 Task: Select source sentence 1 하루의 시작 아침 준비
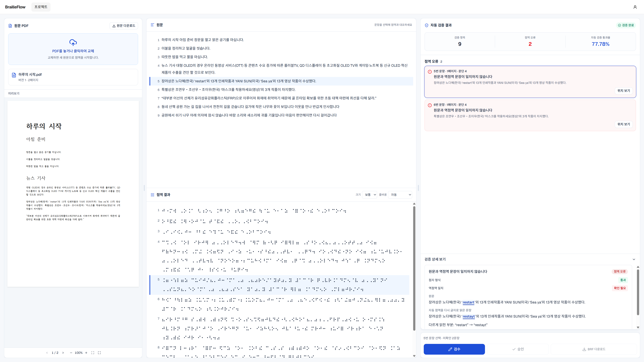[281, 40]
